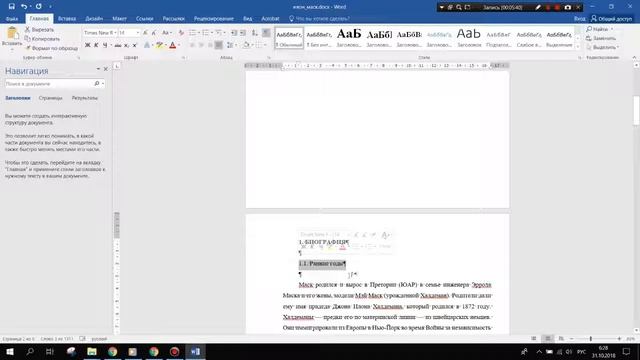The image size is (640, 360).
Task: Open the Borders dropdown
Action: (265, 45)
